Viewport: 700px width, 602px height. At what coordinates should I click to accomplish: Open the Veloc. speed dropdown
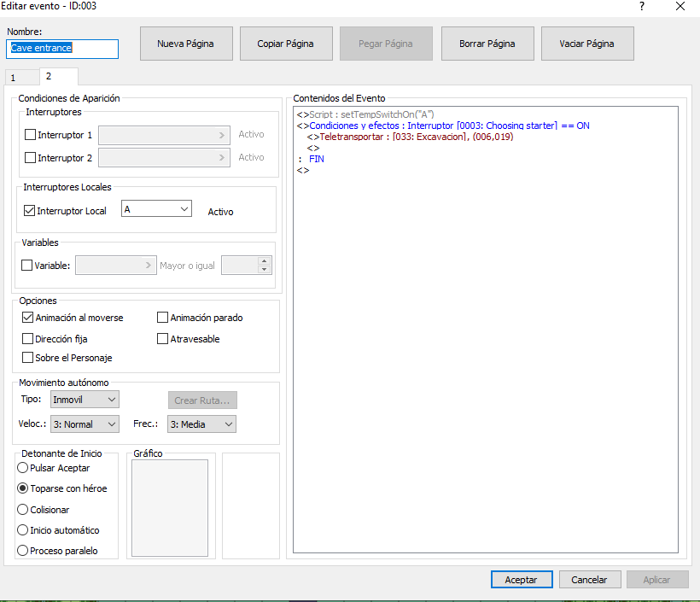[x=85, y=424]
